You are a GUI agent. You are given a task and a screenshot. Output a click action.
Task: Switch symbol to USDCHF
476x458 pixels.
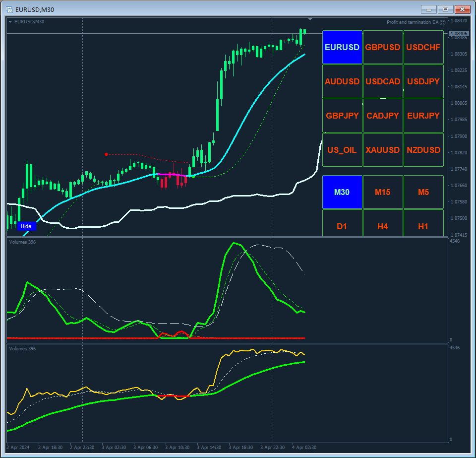tap(423, 47)
